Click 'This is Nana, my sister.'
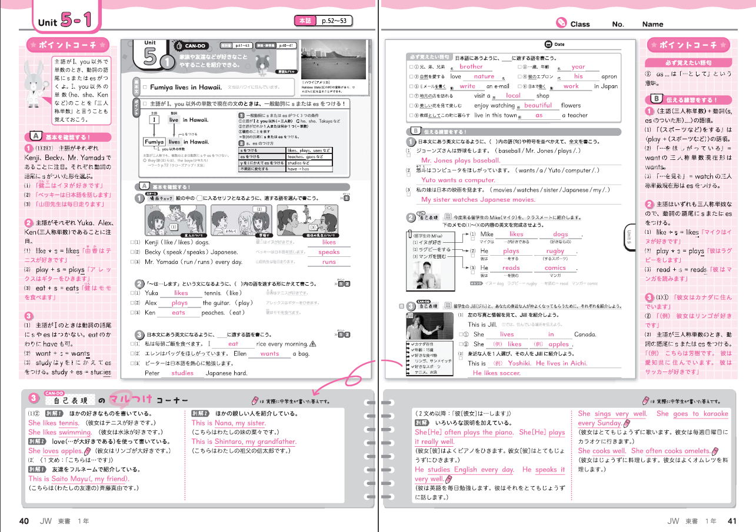This screenshot has height=532, width=756. coord(229,423)
